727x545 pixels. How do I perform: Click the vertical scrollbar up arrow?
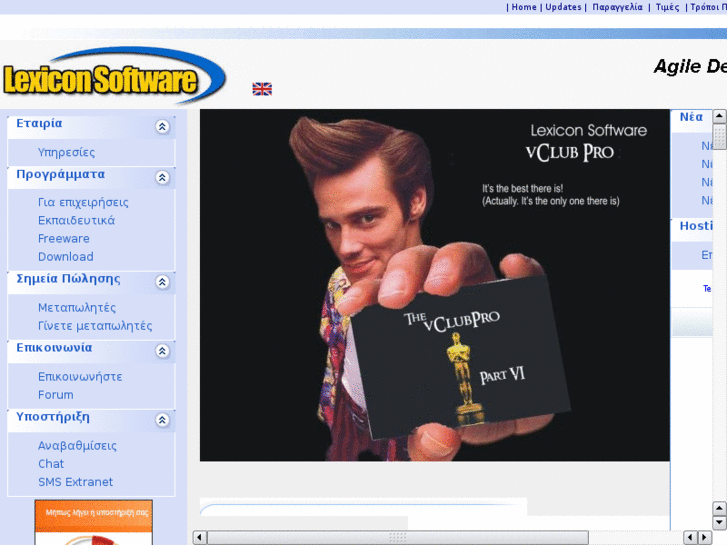(719, 115)
